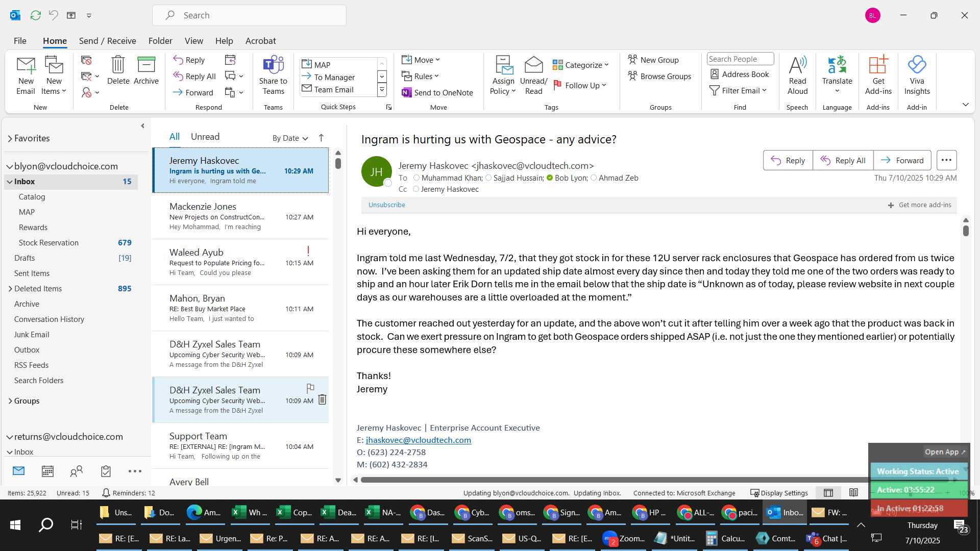Click Forward button in reading pane
The height and width of the screenshot is (551, 980).
(x=902, y=160)
